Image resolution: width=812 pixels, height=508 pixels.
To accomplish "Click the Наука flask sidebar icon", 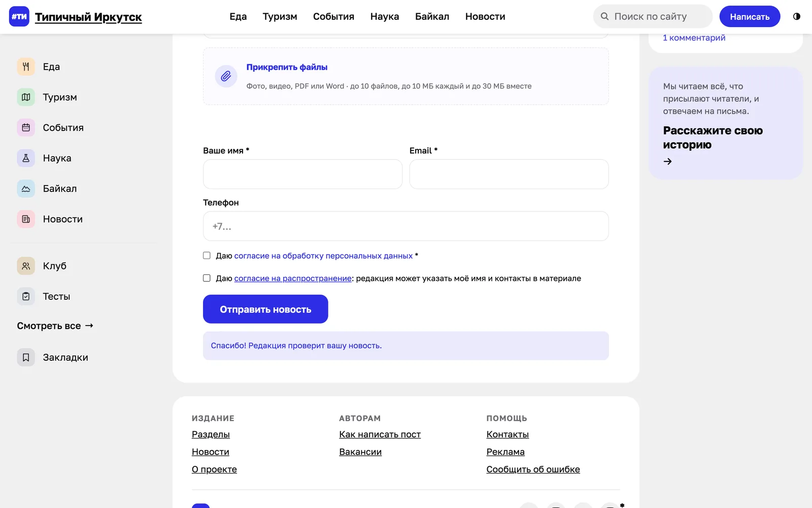I will [x=26, y=158].
